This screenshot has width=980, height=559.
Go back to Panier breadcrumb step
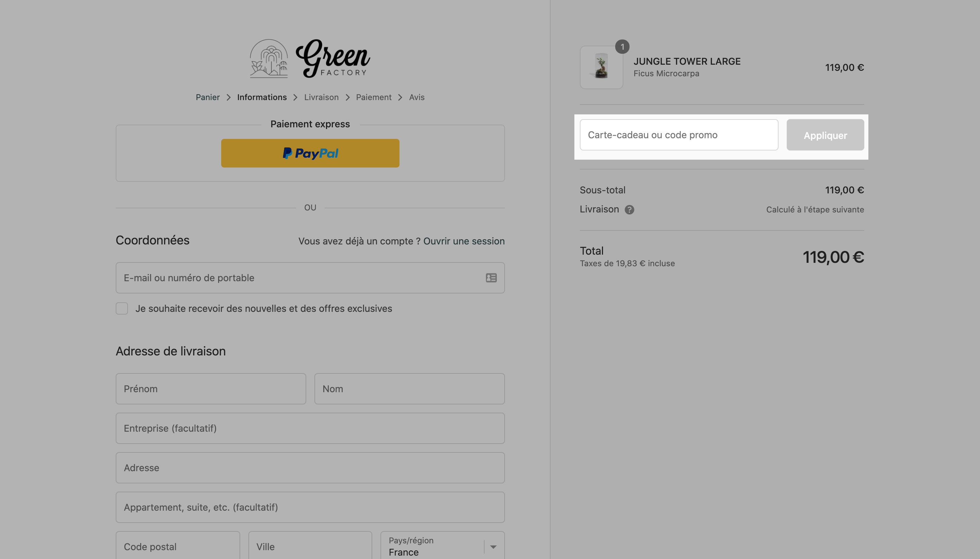(x=208, y=97)
